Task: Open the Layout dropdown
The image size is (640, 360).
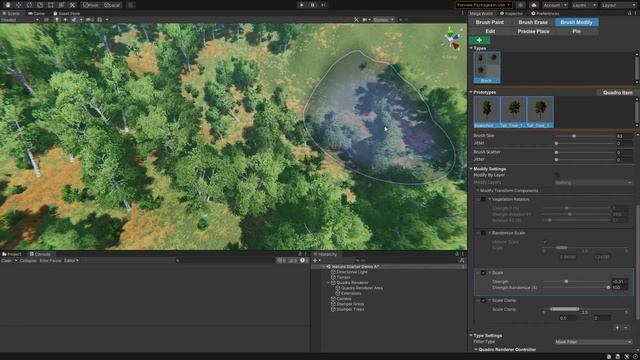Action: pyautogui.click(x=618, y=5)
